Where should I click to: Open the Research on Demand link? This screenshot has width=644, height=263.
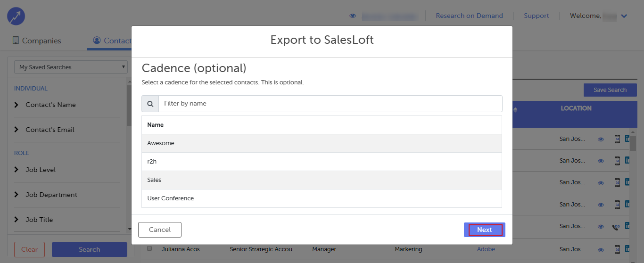[x=469, y=16]
